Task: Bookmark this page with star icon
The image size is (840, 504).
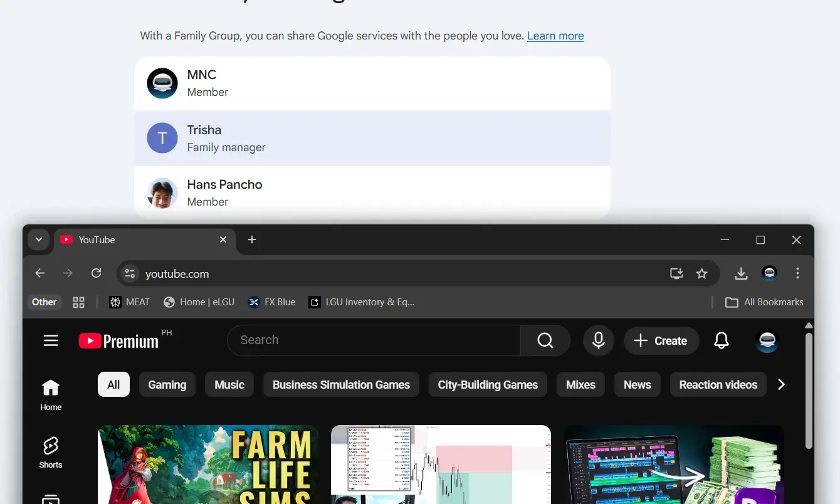Action: tap(701, 273)
